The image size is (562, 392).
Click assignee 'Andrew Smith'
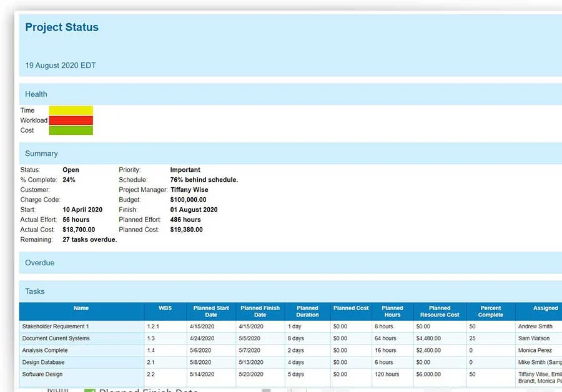pos(535,326)
